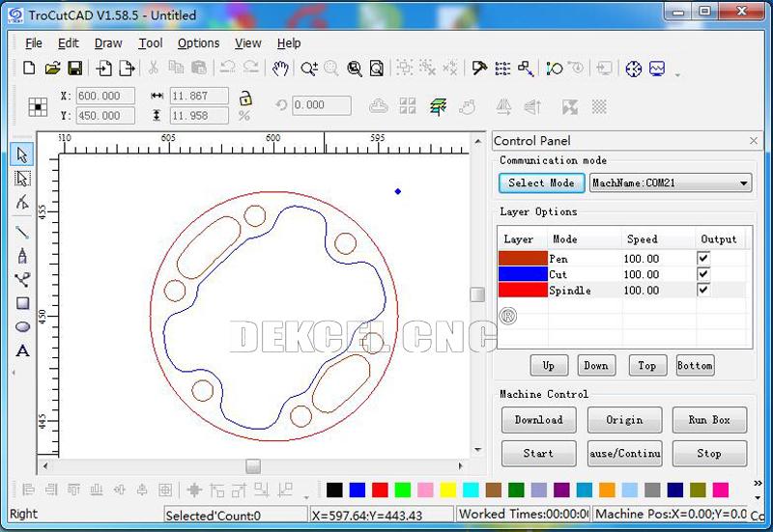
Task: Select the Ellipse drawing tool
Action: tap(22, 326)
